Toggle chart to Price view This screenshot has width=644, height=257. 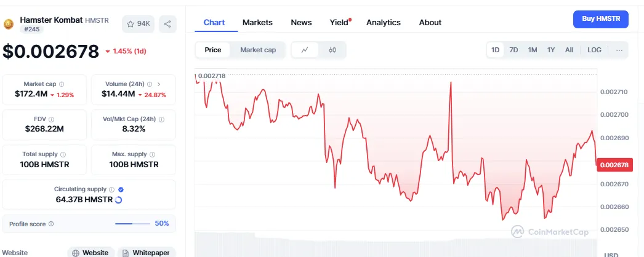click(213, 50)
